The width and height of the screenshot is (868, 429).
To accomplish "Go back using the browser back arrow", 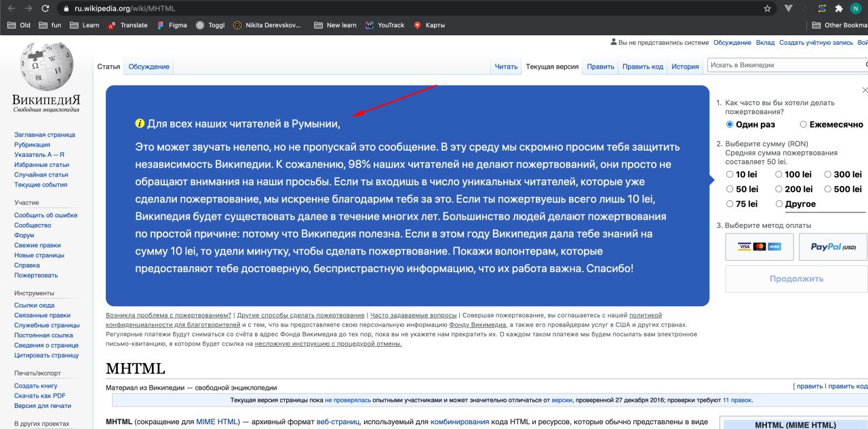I will (x=10, y=9).
